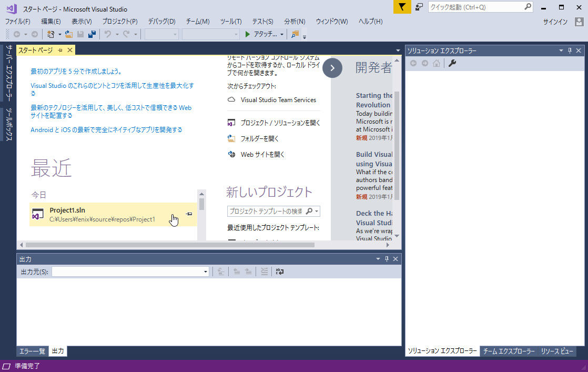Click the find in files toolbar icon

(x=295, y=34)
